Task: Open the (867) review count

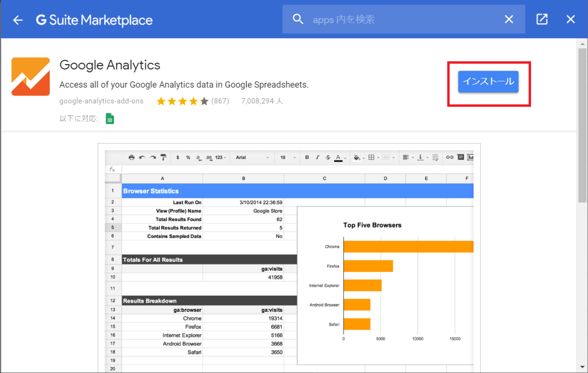Action: tap(220, 101)
